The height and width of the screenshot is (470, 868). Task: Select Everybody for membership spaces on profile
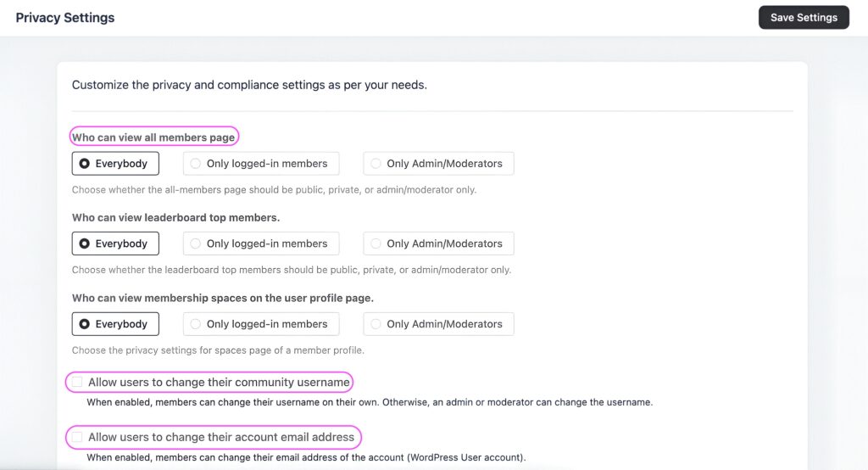(114, 324)
